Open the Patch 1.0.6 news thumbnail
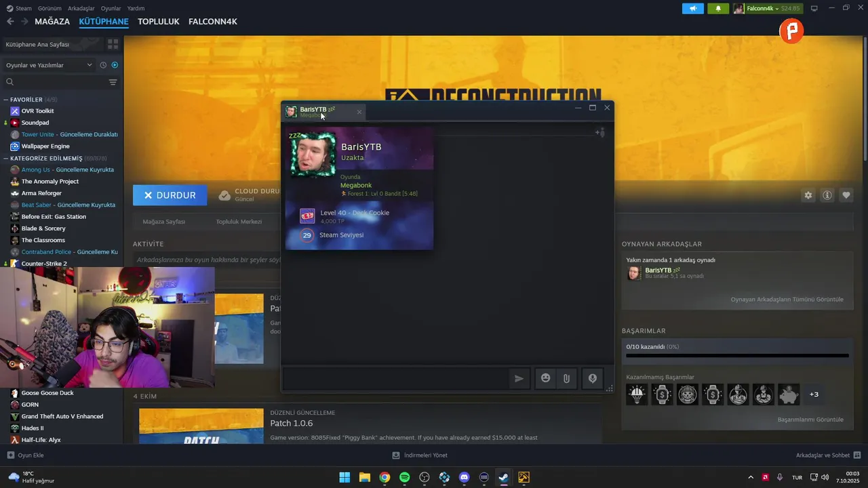Image resolution: width=868 pixels, height=488 pixels. click(x=201, y=426)
